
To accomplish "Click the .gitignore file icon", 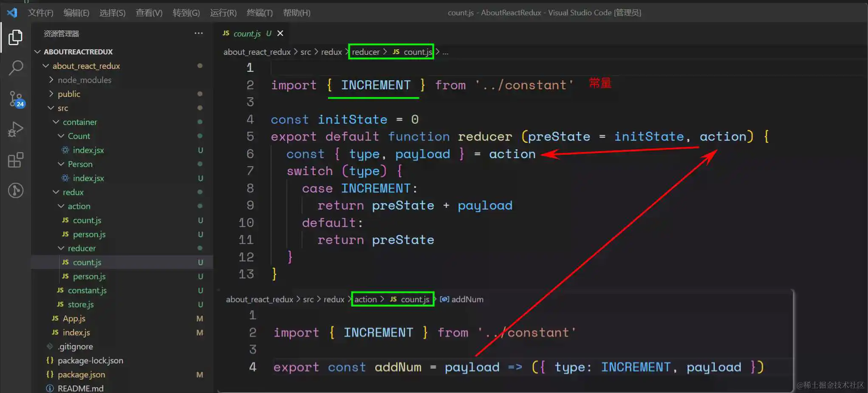I will point(50,346).
